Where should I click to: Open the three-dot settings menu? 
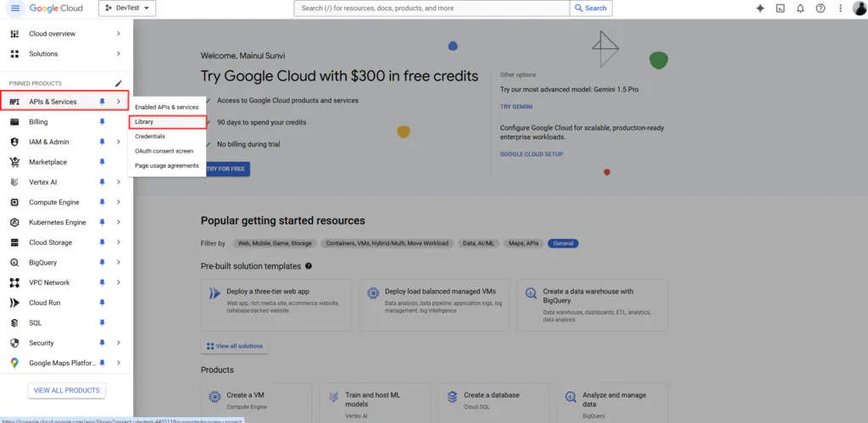840,8
